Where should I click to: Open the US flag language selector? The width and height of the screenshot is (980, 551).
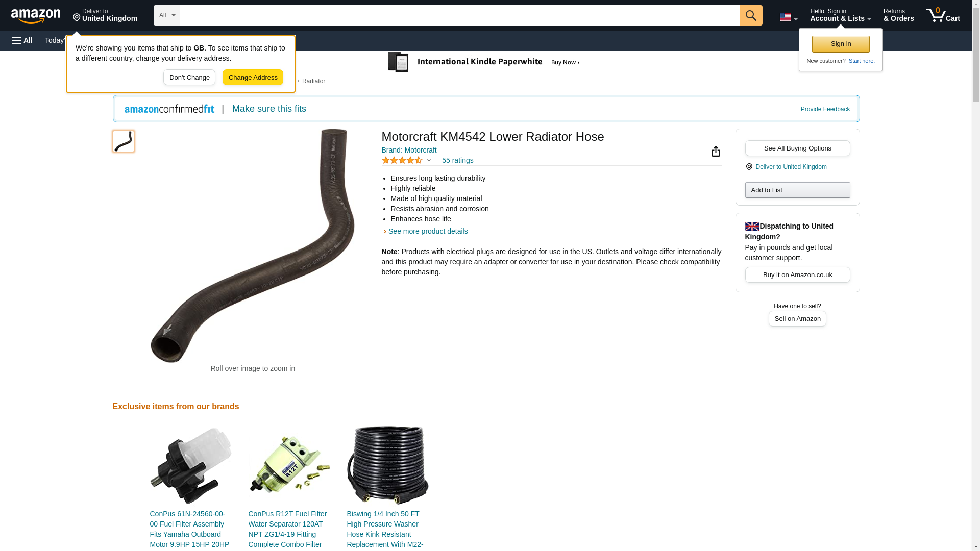click(x=788, y=17)
